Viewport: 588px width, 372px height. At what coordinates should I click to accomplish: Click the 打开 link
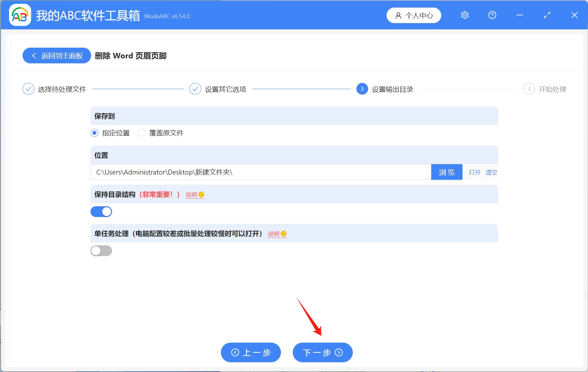(x=474, y=173)
